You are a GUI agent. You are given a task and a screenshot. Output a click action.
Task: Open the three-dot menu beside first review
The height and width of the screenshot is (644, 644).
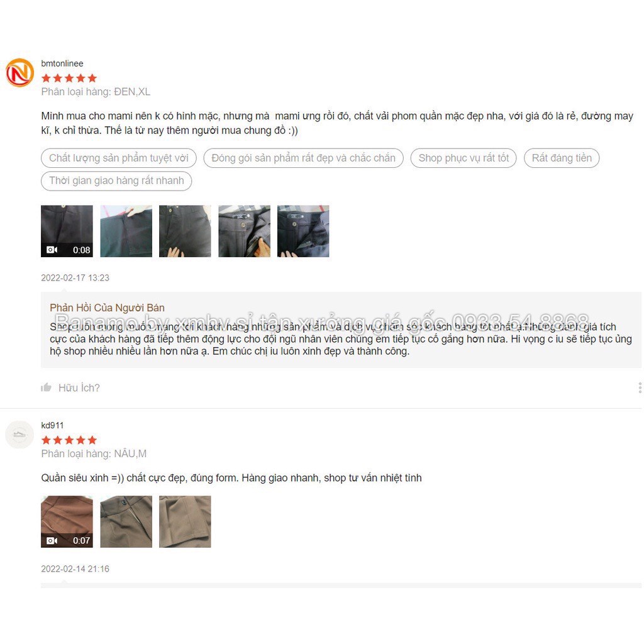coord(640,387)
